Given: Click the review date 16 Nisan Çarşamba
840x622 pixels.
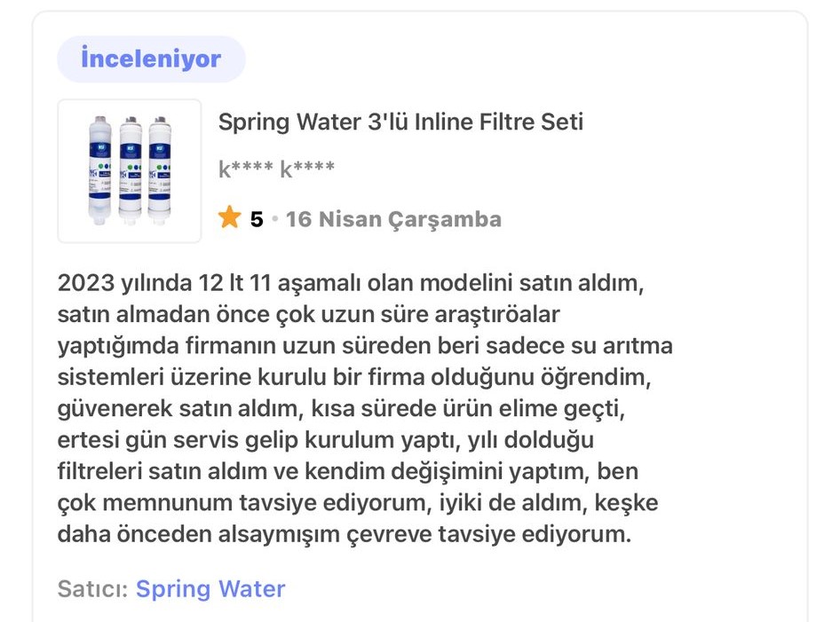Looking at the screenshot, I should tap(393, 219).
